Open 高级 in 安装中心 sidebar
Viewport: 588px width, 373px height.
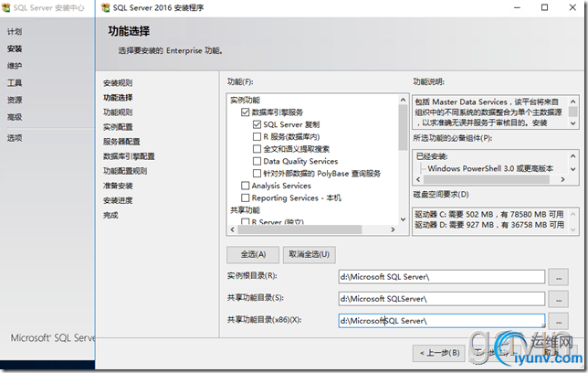[x=15, y=117]
